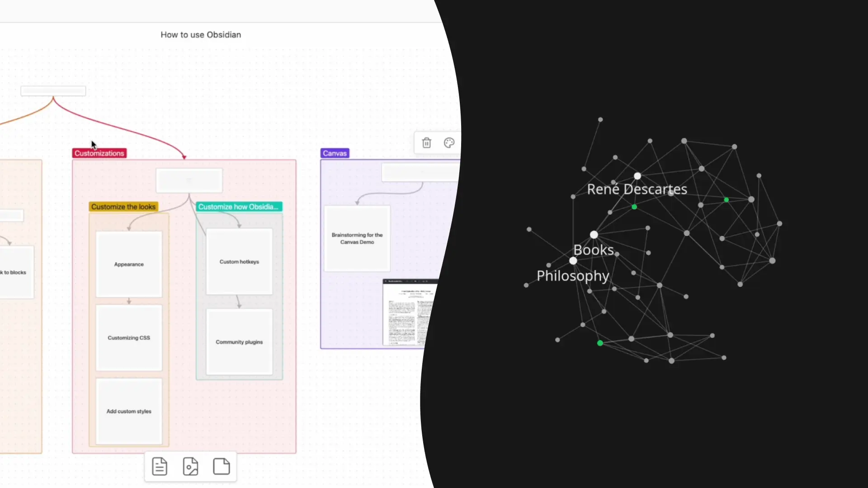The image size is (868, 488).
Task: Add blank card icon
Action: [x=221, y=466]
